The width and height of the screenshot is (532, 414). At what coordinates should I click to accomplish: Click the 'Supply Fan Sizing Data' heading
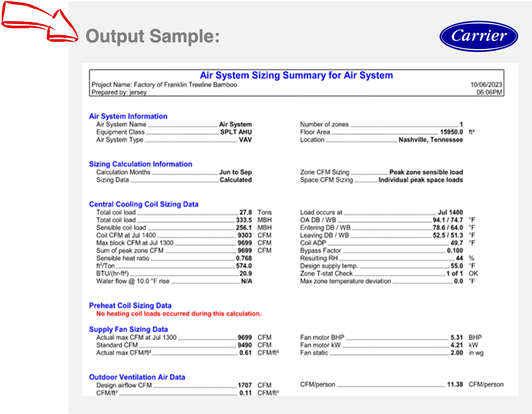coord(129,329)
